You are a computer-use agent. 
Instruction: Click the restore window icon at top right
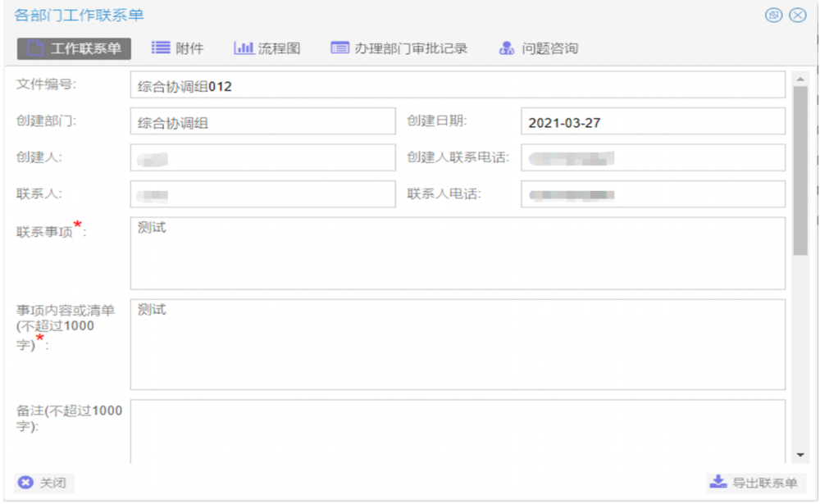(773, 16)
